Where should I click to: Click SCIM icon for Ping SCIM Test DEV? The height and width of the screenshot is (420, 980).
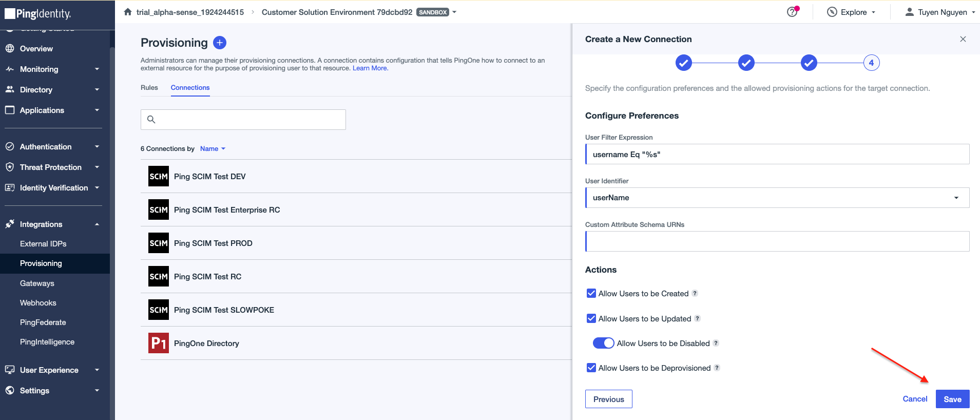(x=159, y=176)
